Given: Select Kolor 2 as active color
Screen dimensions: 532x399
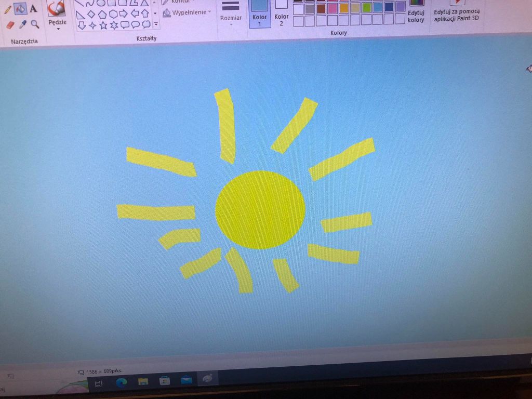Looking at the screenshot, I should (x=281, y=14).
